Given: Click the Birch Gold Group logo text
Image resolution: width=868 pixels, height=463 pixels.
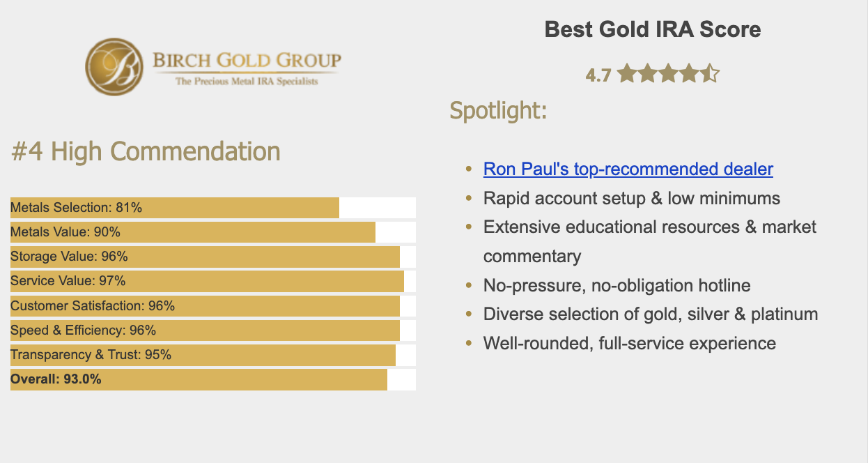Looking at the screenshot, I should [247, 67].
